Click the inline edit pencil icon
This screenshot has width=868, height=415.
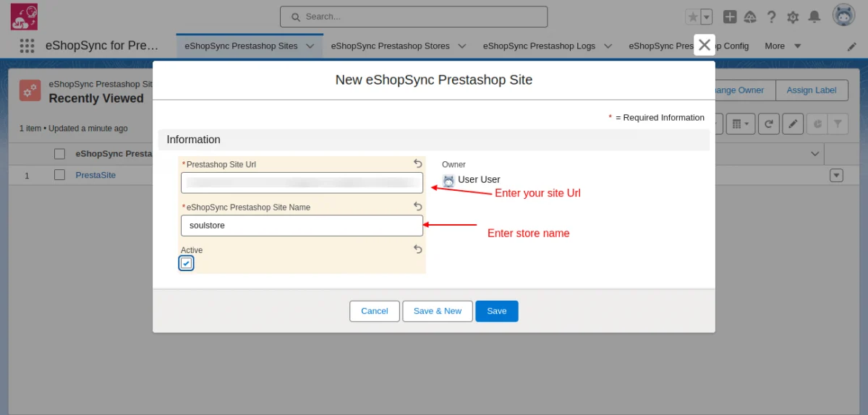[793, 124]
